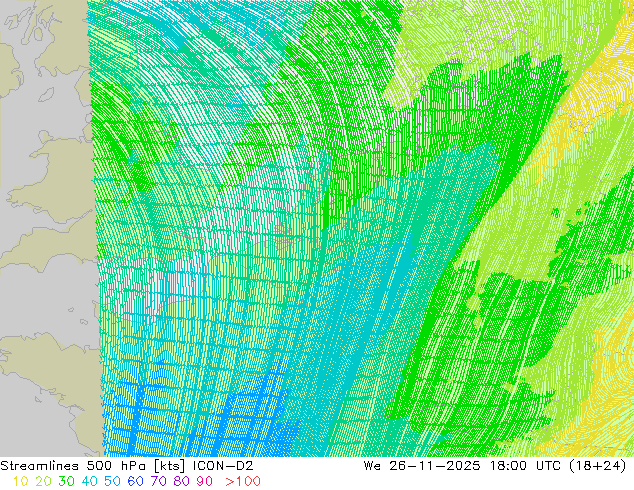Click legend value 90
Image resolution: width=634 pixels, height=490 pixels.
(205, 482)
